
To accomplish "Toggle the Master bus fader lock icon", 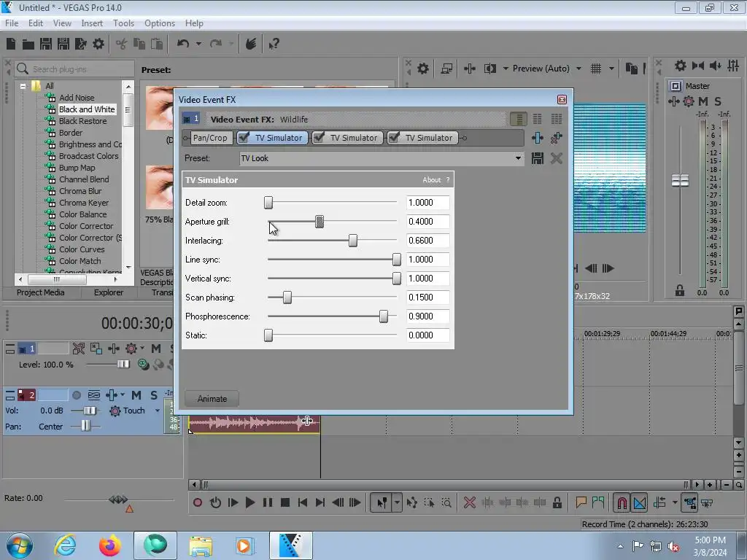I will coord(680,290).
